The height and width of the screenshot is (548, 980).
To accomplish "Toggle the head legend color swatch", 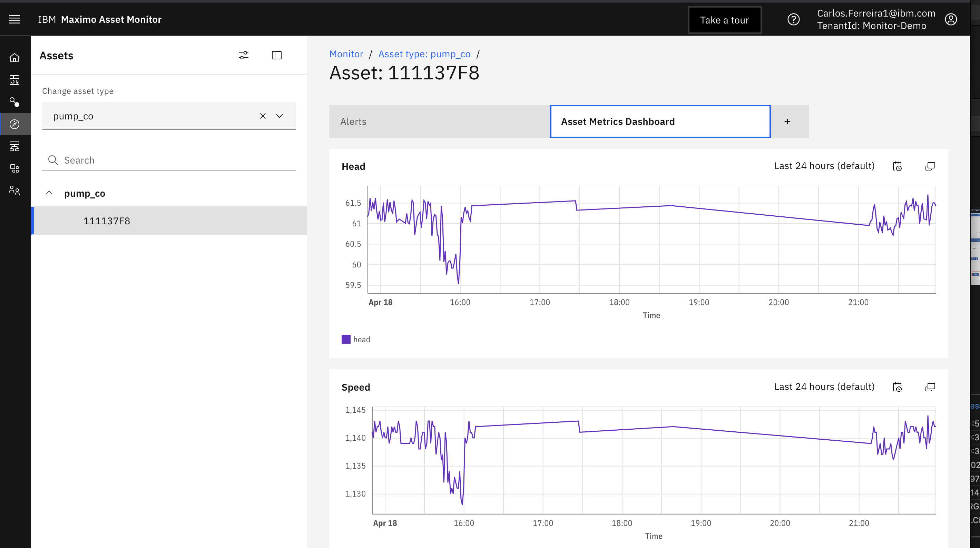I will point(346,339).
